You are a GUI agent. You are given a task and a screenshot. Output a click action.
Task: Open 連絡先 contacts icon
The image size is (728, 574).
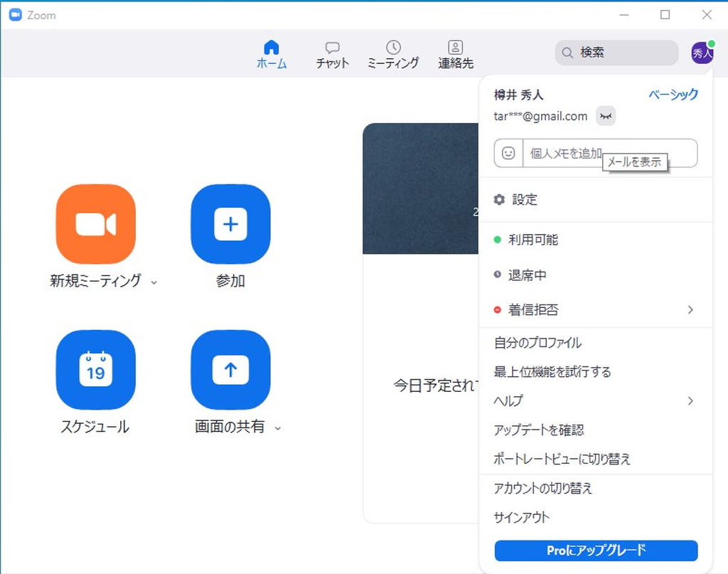coord(455,47)
